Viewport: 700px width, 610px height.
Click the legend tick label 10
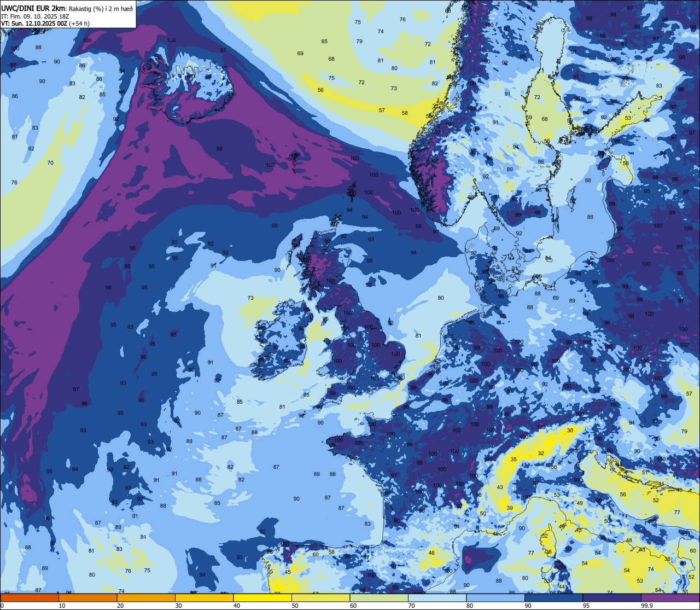(62, 606)
